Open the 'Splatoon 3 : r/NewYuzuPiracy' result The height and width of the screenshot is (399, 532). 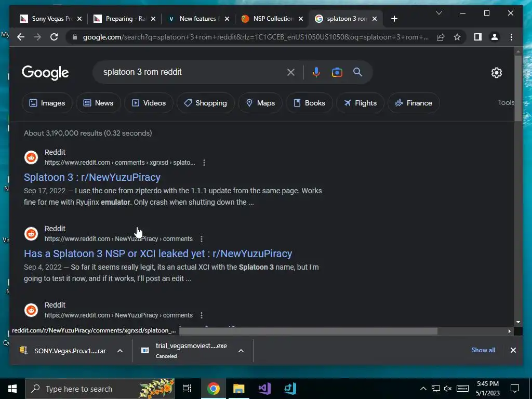[92, 177]
